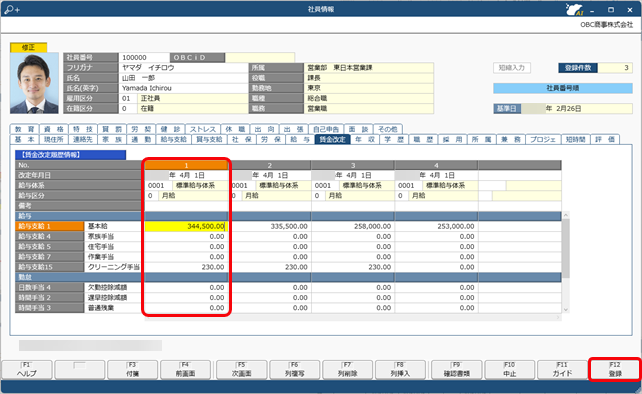Click the Yamada Ichirou name field

[183, 88]
